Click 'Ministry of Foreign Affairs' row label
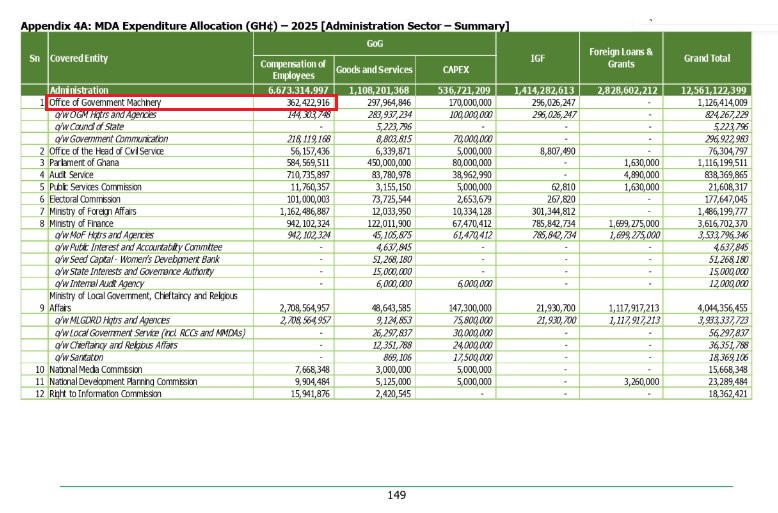 93,211
